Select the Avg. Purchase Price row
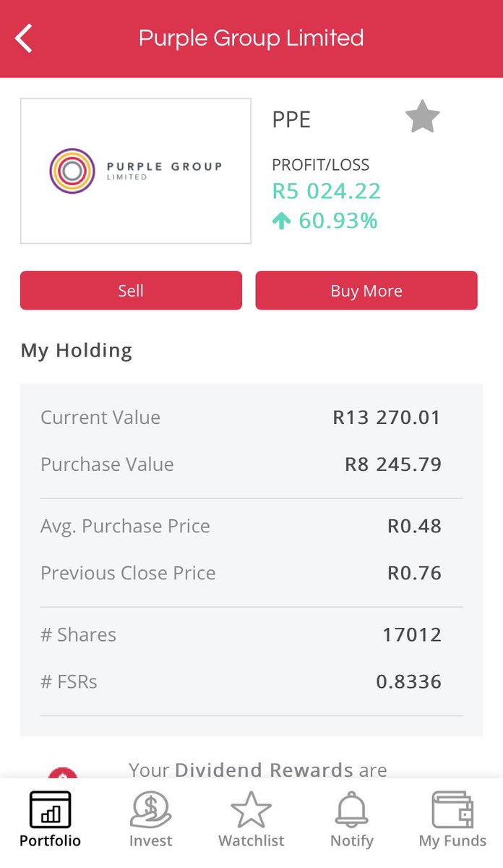 [x=251, y=526]
